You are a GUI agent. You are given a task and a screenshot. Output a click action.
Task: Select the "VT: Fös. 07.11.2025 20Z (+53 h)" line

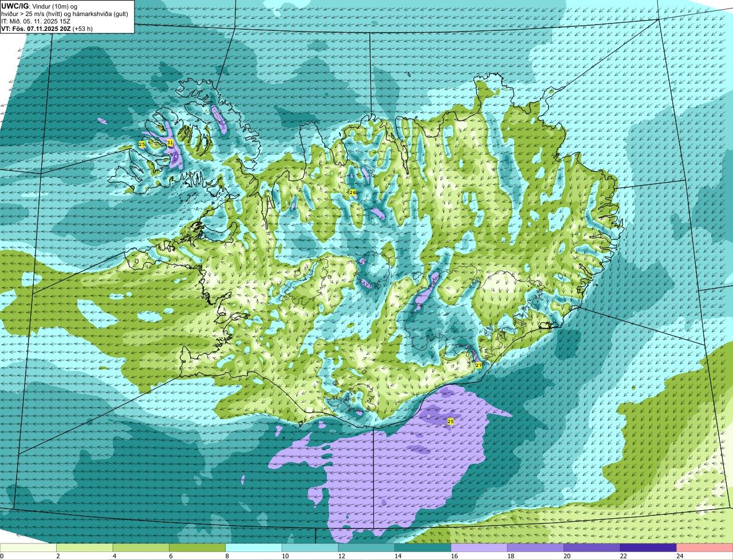47,29
